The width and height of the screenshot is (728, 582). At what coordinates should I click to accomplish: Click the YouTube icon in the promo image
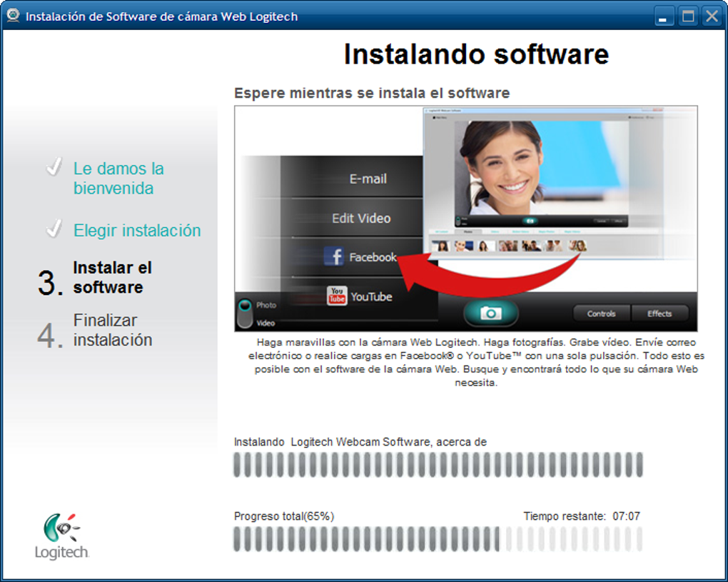[x=337, y=296]
